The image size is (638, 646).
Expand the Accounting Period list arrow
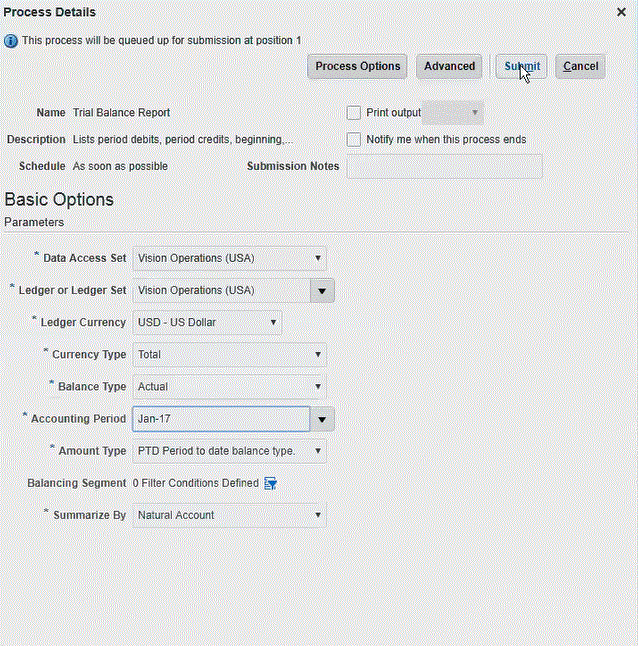[x=322, y=418]
